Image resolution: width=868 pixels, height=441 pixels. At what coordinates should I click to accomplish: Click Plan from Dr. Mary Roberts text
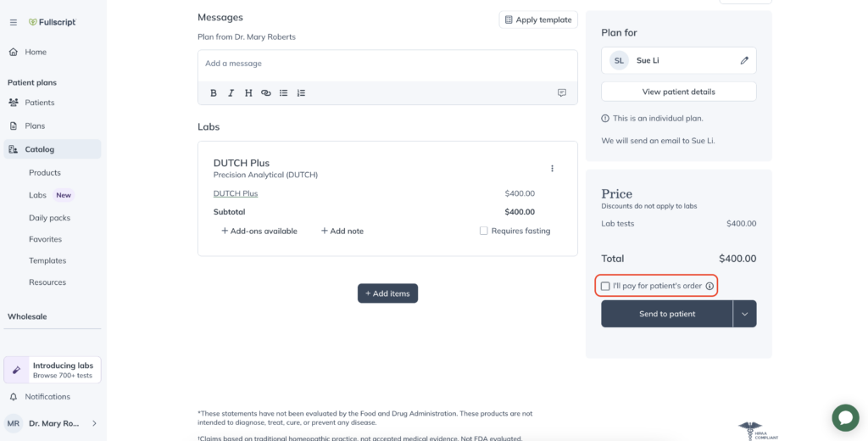(247, 37)
